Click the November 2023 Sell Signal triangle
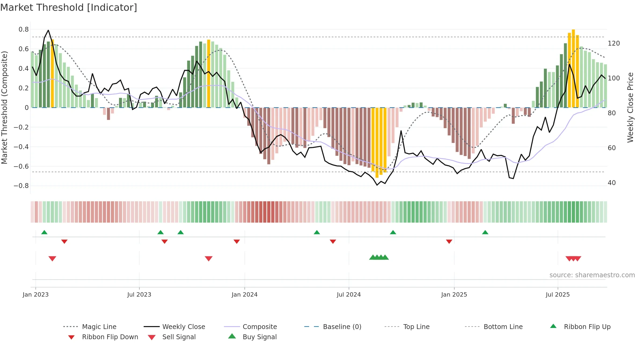This screenshot has width=644, height=362. click(x=209, y=258)
